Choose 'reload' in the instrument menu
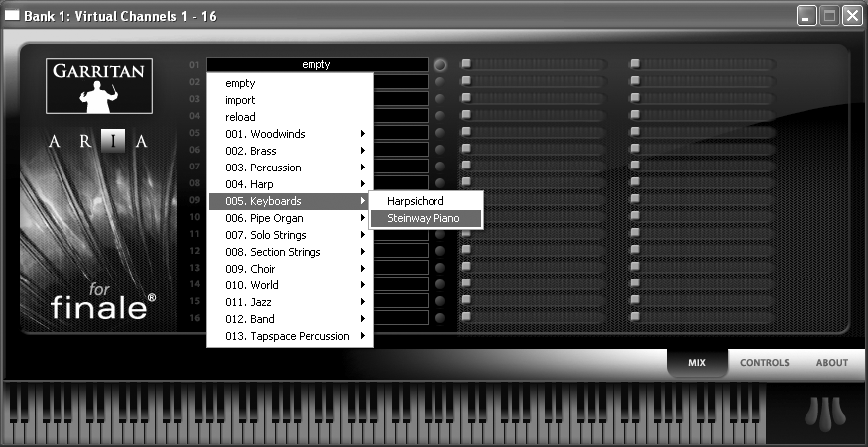Screen dimensions: 868x447 [x=290, y=117]
